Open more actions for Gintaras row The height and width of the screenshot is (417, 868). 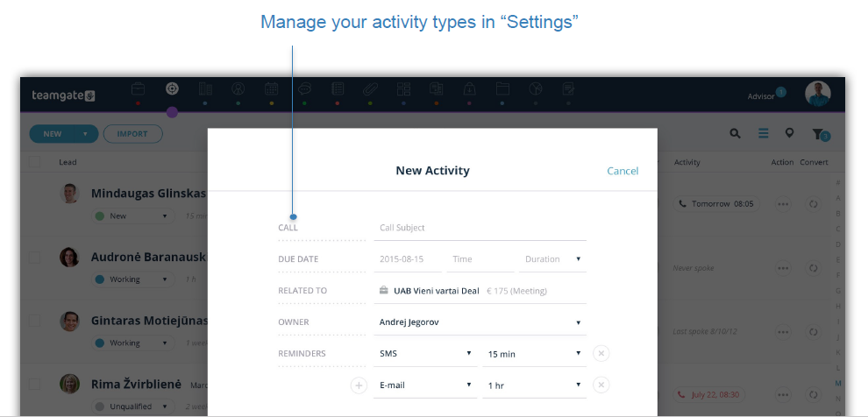pyautogui.click(x=782, y=332)
